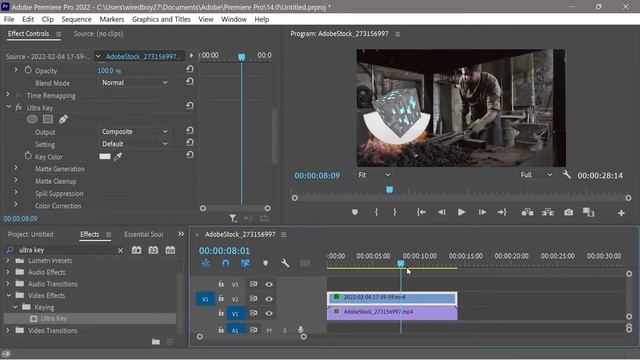Viewport: 640px width, 360px height.
Task: Export frame with camera icon
Action: point(568,212)
